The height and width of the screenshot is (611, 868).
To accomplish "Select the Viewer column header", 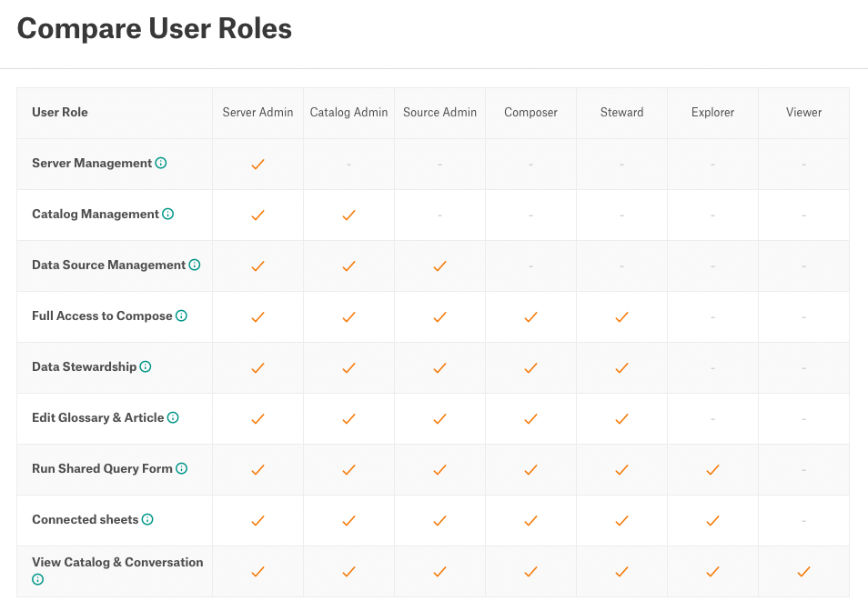I will 803,112.
